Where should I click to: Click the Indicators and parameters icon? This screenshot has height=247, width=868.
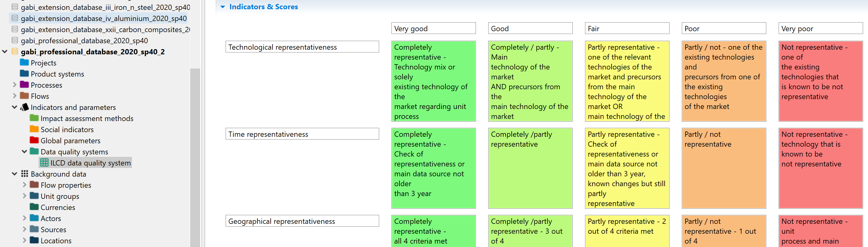[x=24, y=107]
